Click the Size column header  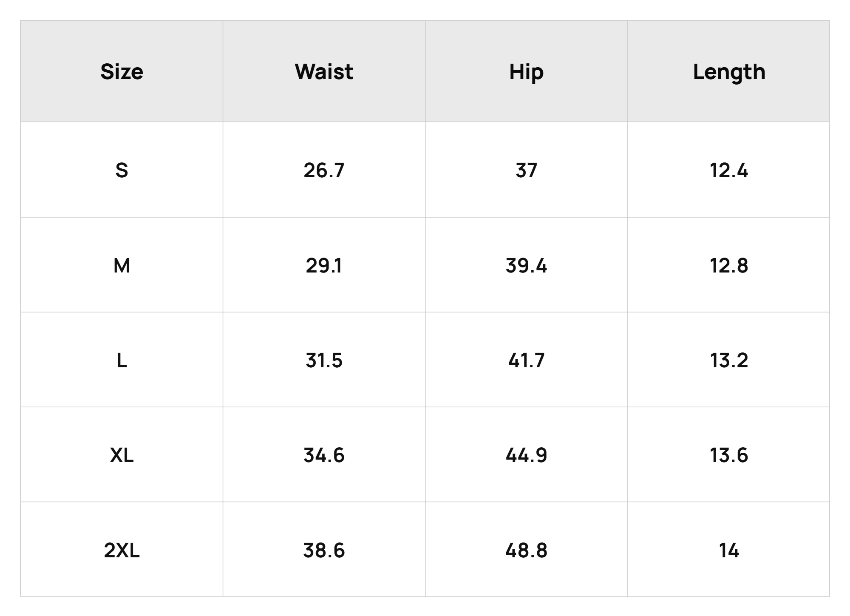point(122,71)
